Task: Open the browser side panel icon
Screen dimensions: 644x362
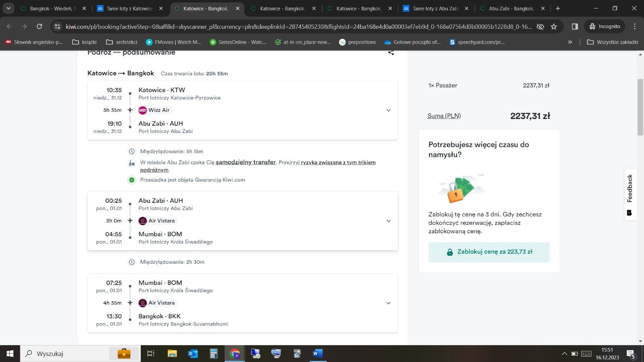Action: pyautogui.click(x=575, y=26)
